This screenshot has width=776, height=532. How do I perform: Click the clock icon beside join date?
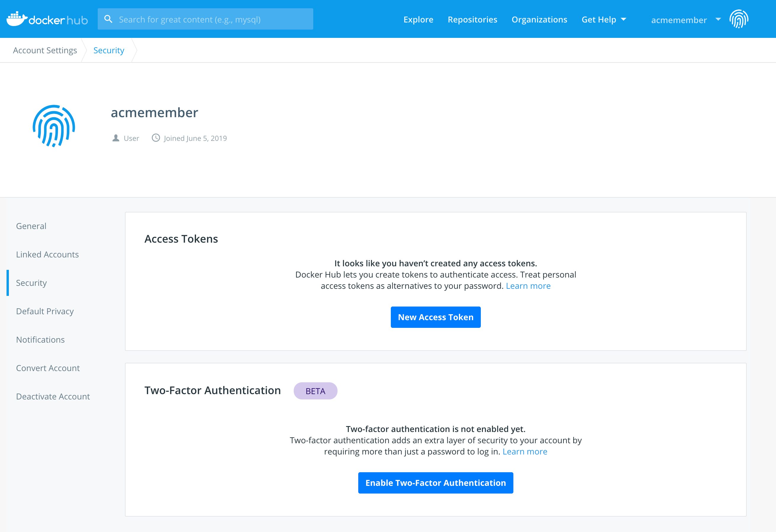click(156, 138)
